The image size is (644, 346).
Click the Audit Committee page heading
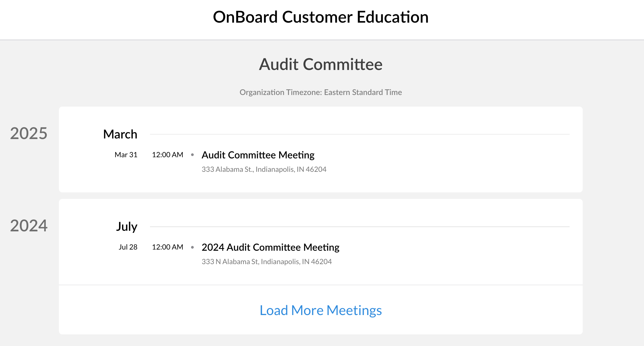pos(321,64)
